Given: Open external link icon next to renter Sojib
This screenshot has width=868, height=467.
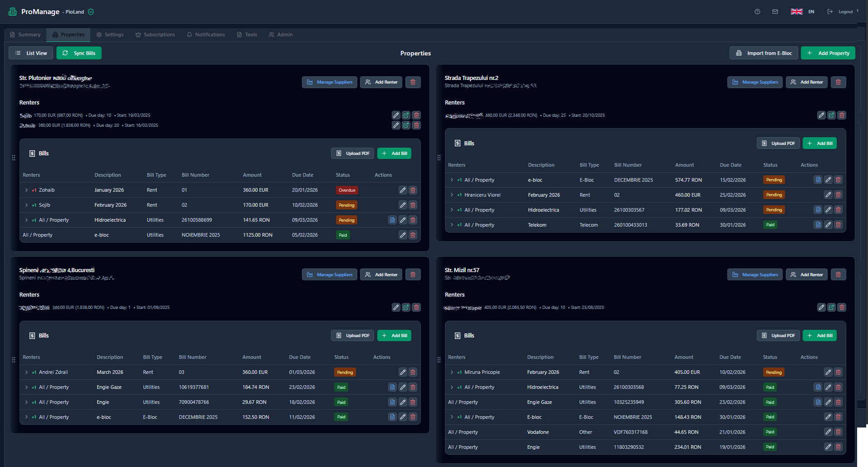Looking at the screenshot, I should (x=406, y=115).
